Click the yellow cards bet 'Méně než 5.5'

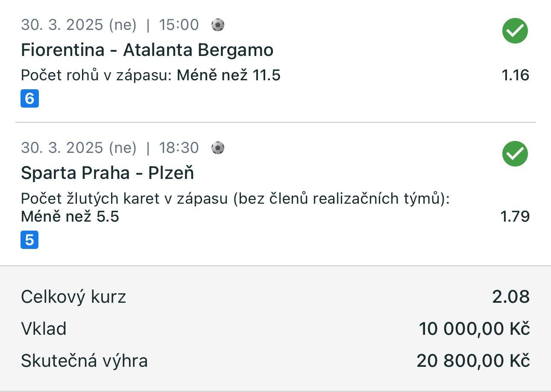click(x=70, y=216)
